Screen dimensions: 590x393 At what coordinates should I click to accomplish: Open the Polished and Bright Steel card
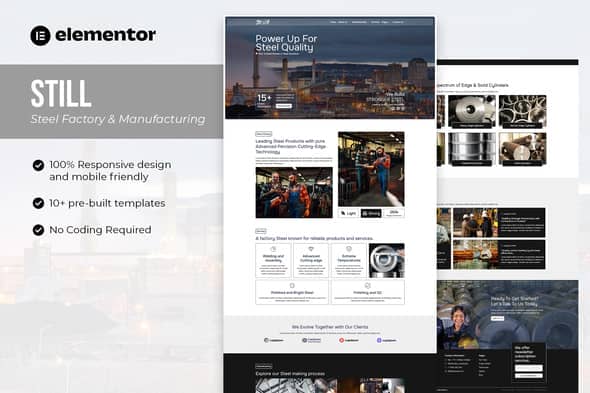pos(292,292)
